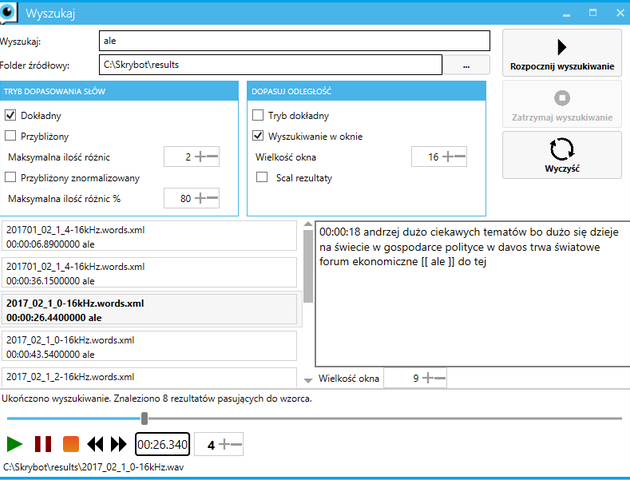Toggle Wyszukiwanie w oknie checkbox
The image size is (630, 480).
click(x=258, y=136)
